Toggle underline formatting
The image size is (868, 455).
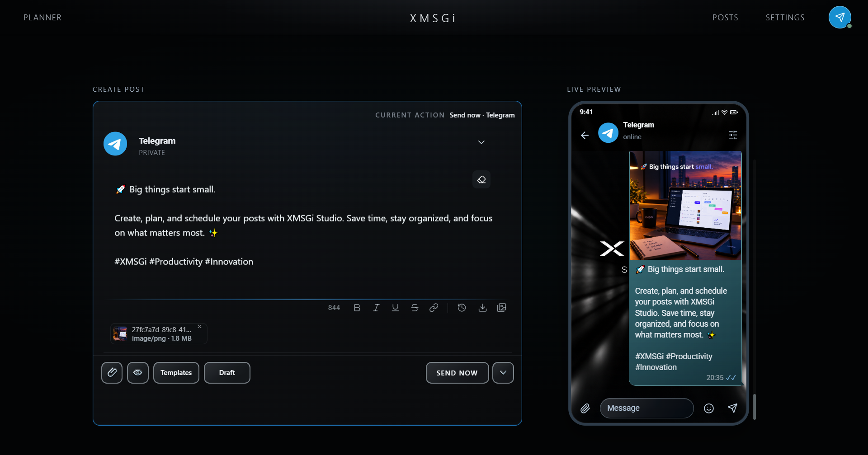pos(395,308)
